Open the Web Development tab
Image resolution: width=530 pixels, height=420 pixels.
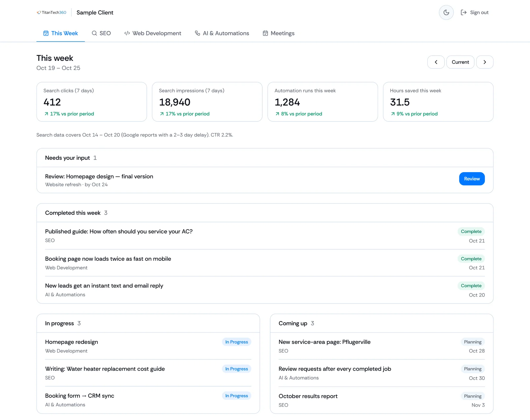(153, 33)
